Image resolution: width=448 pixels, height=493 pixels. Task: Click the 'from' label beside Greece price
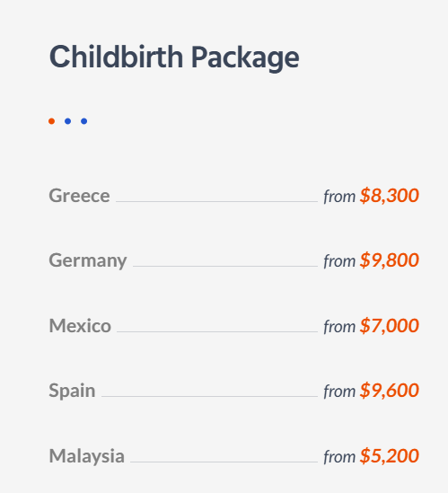coord(339,197)
